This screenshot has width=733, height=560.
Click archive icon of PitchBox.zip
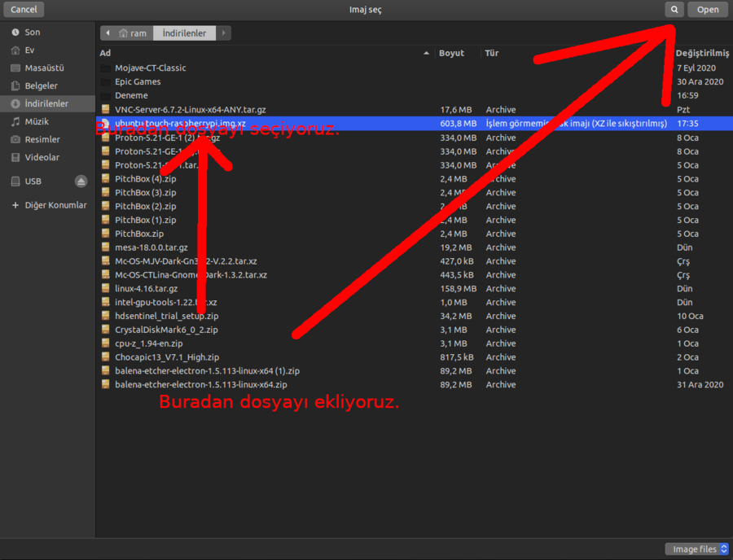106,234
